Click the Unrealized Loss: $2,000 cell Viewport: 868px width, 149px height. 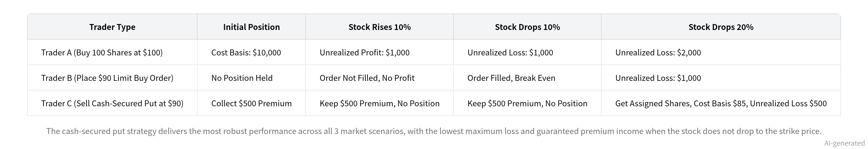[x=658, y=52]
